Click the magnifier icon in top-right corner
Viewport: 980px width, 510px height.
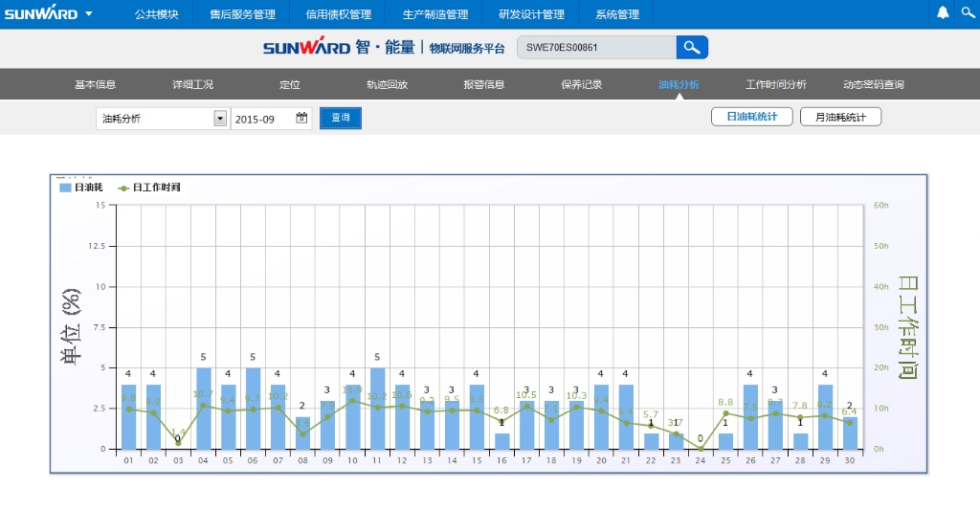[x=967, y=13]
